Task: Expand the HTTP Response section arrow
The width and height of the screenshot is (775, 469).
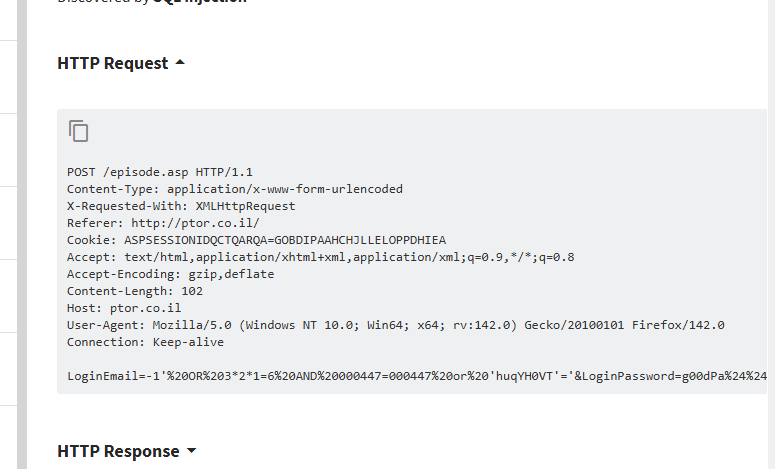Action: pyautogui.click(x=191, y=451)
